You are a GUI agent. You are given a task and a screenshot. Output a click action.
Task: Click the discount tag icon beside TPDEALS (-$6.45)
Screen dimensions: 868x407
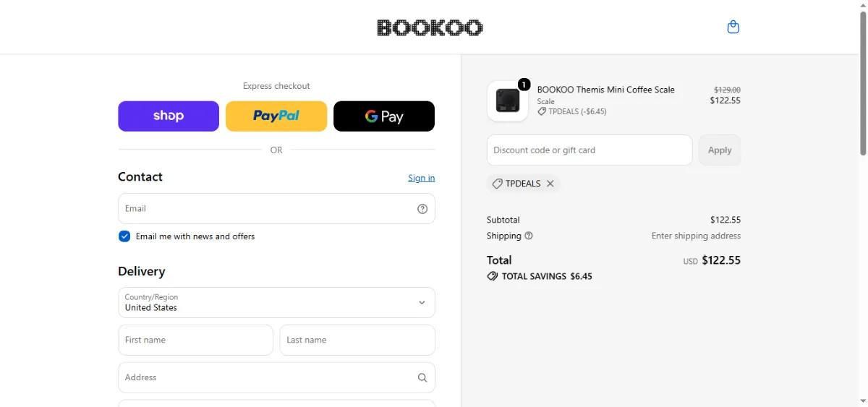[x=542, y=112]
